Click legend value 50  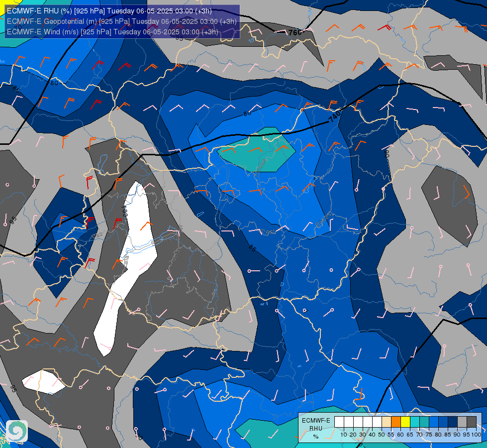coord(382,435)
